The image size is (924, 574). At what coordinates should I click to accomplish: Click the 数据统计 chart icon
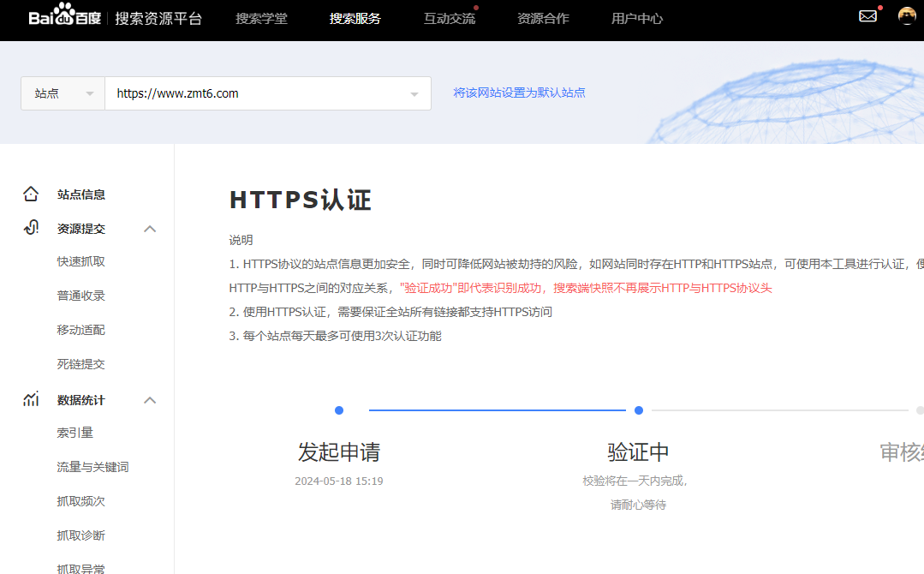click(x=31, y=399)
